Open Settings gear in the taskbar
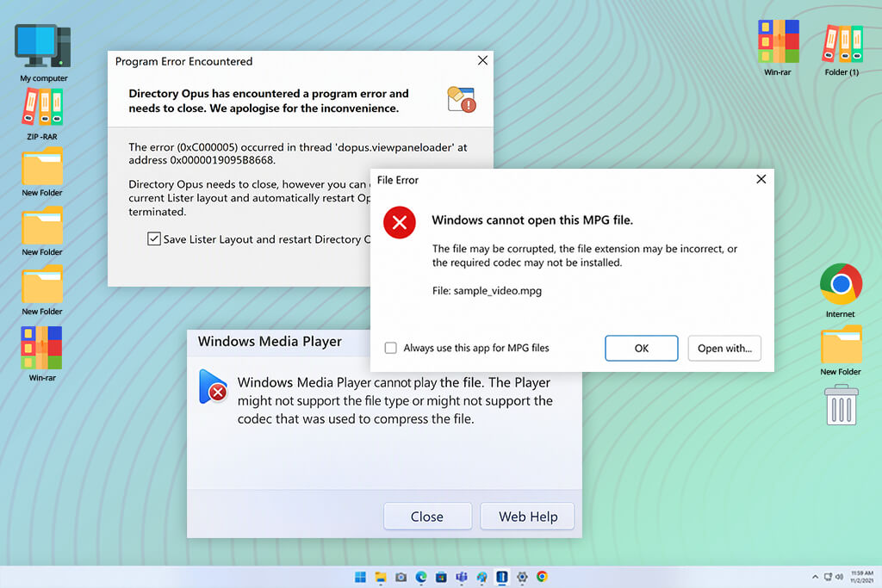Screen dimensions: 882x588 [x=522, y=577]
